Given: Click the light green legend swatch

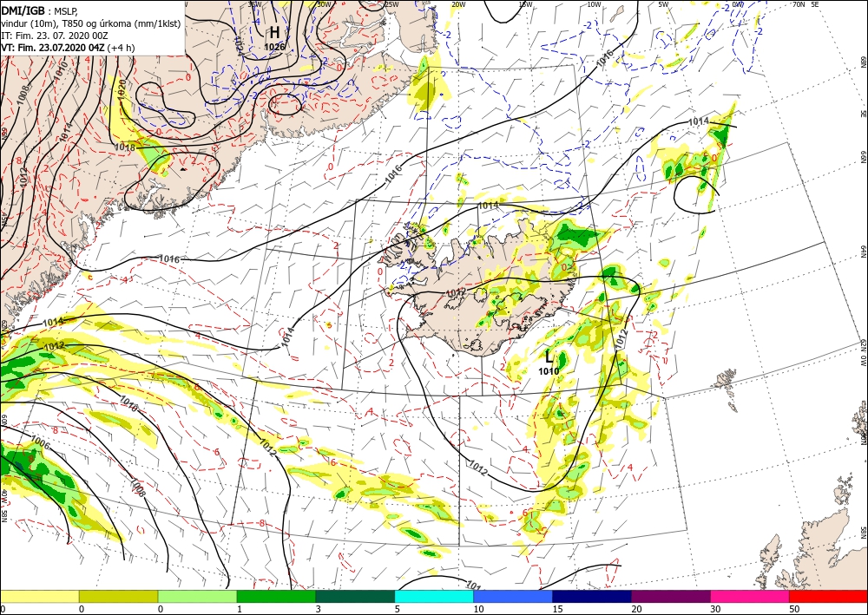Looking at the screenshot, I should (197, 596).
